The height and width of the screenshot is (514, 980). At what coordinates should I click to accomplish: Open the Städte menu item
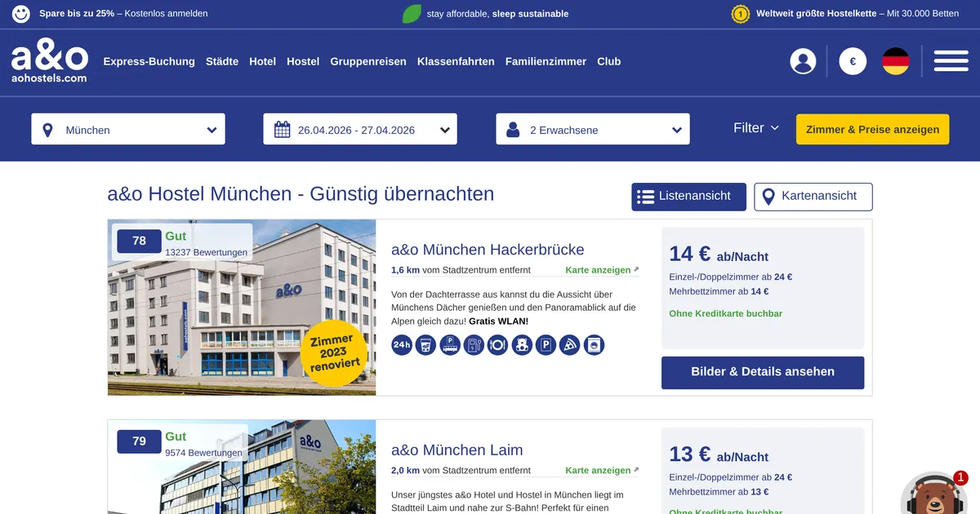222,61
